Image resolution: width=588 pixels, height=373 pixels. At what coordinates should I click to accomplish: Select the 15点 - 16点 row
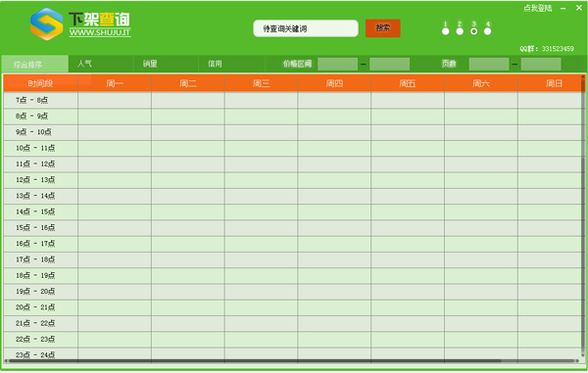coord(292,228)
